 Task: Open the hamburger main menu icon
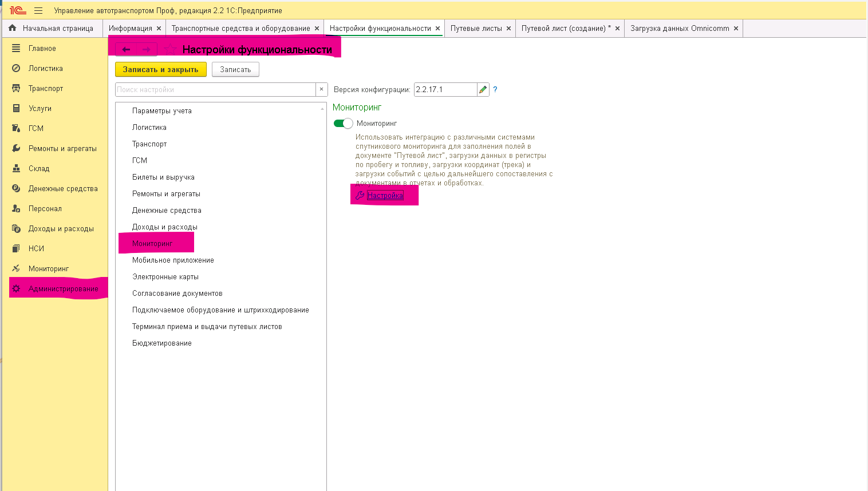[38, 10]
